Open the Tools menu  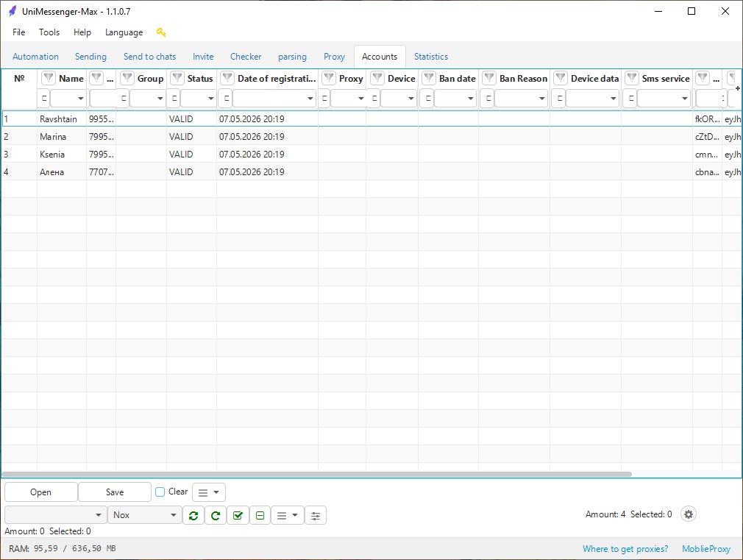point(49,32)
